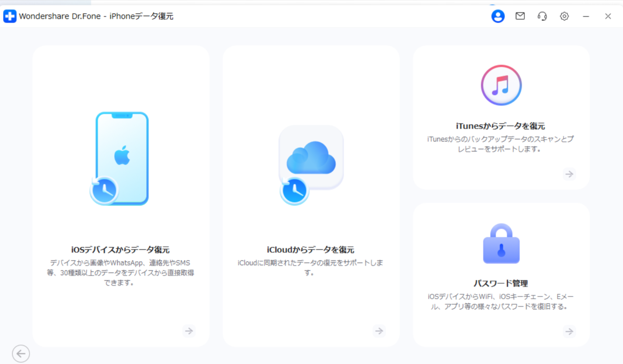Select the iCloudからデータを復元 heading

pos(311,250)
